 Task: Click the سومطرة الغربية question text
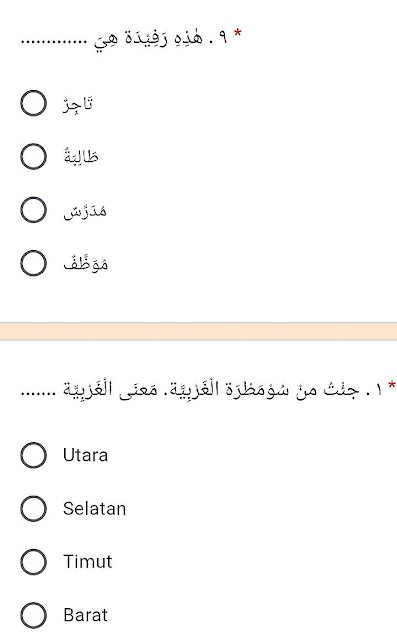pos(202,389)
